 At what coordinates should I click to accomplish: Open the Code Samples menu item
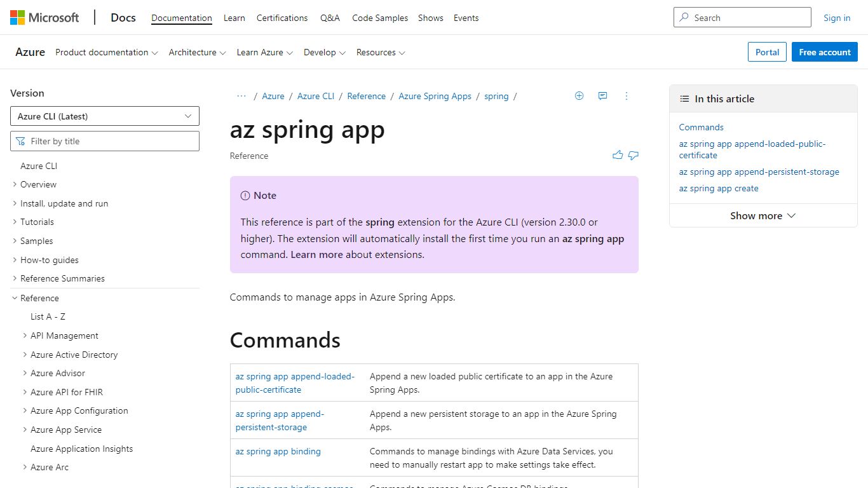[x=380, y=18]
